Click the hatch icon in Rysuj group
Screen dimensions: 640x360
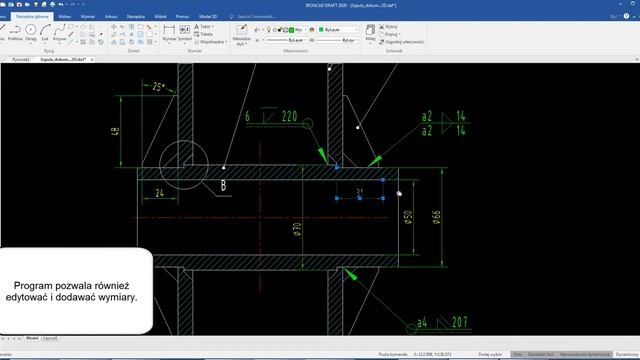point(83,42)
